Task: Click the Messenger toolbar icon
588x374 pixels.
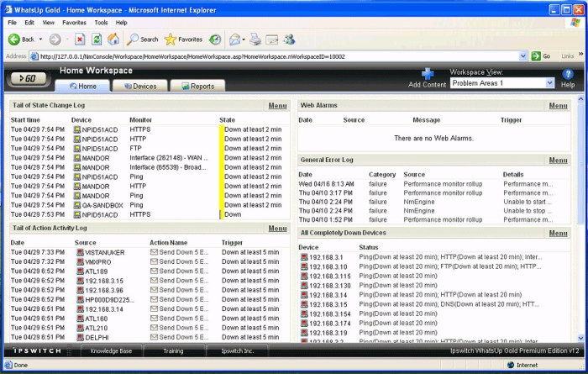Action: coord(289,40)
